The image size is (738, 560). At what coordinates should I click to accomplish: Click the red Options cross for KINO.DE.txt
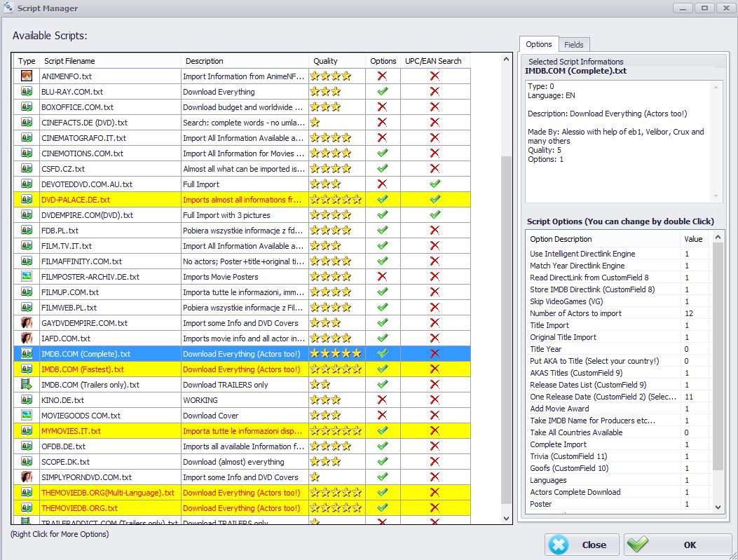click(382, 399)
